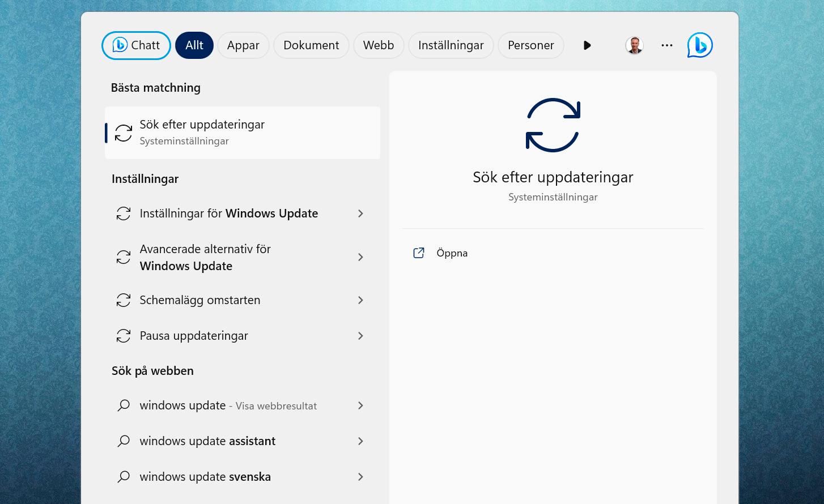Click the external-link icon next to Öppna
The image size is (824, 504).
click(x=419, y=253)
